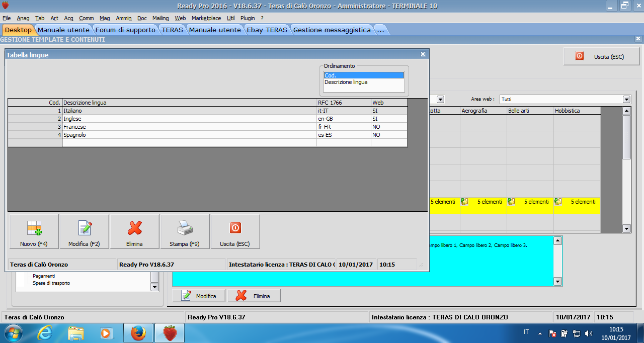Click Stampa (F9) printer button
This screenshot has height=343, width=644.
(185, 231)
